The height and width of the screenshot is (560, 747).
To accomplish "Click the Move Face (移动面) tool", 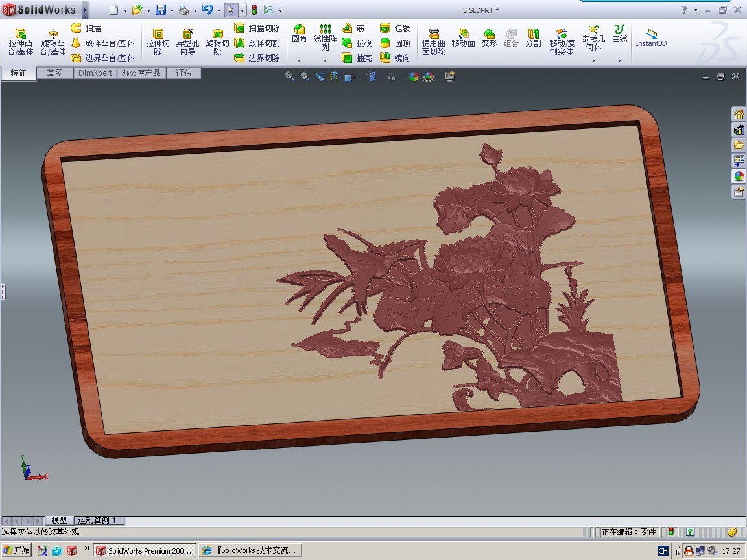I will [463, 38].
